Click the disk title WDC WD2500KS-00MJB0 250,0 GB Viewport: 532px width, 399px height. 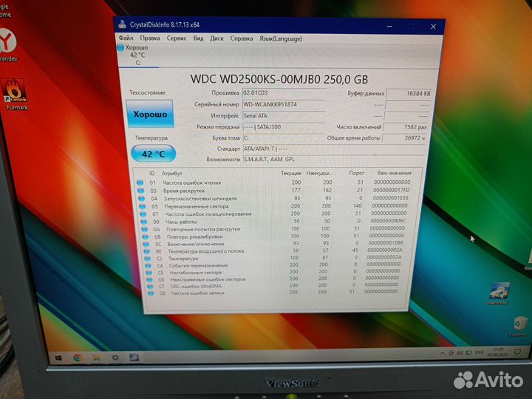[279, 79]
